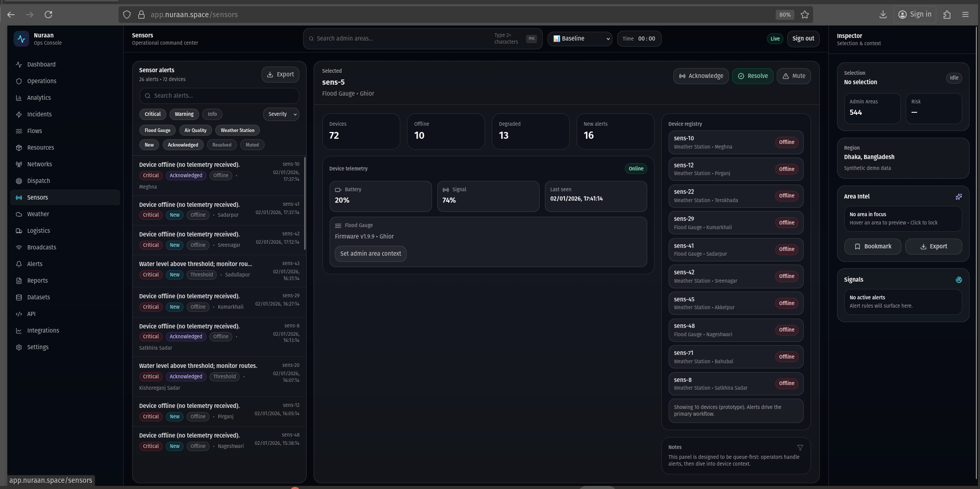Bookmark this page with the star icon

click(x=804, y=15)
